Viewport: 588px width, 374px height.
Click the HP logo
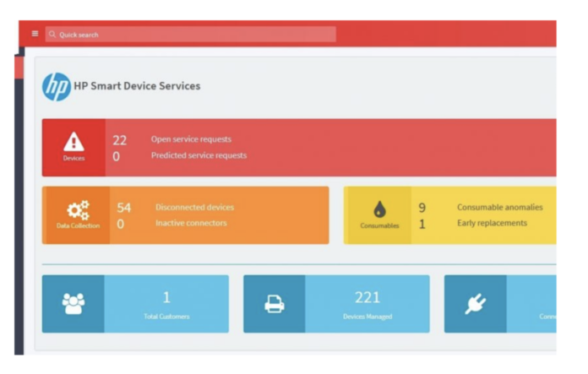tap(57, 87)
